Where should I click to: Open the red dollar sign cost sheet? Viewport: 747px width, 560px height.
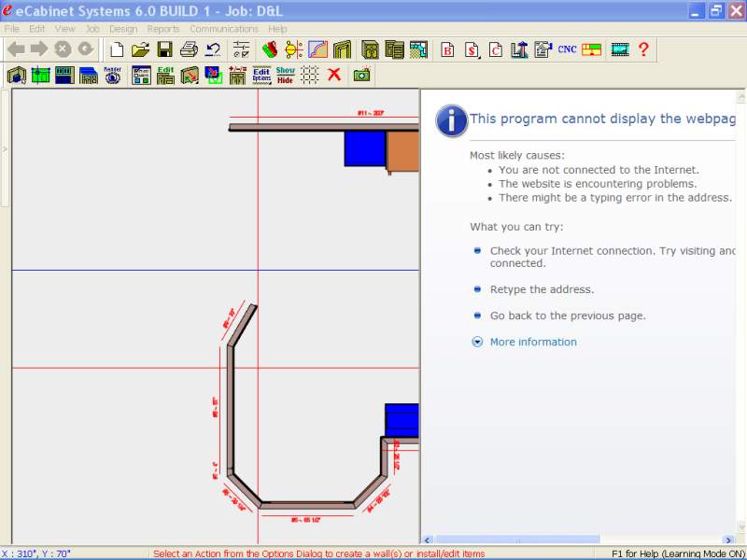pos(472,49)
